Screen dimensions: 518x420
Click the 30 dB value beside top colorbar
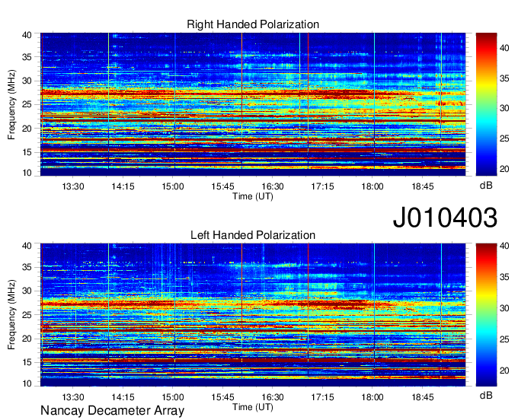(x=504, y=108)
